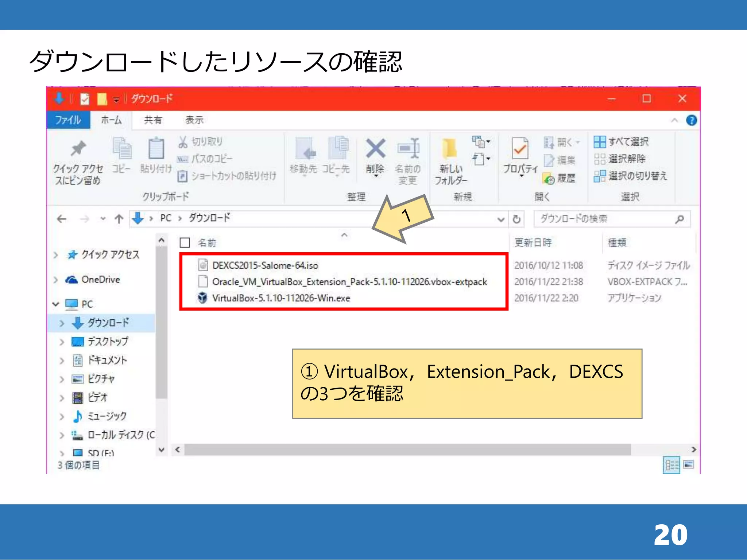Image resolution: width=747 pixels, height=560 pixels.
Task: Click the Forward navigation arrow
Action: [x=84, y=219]
